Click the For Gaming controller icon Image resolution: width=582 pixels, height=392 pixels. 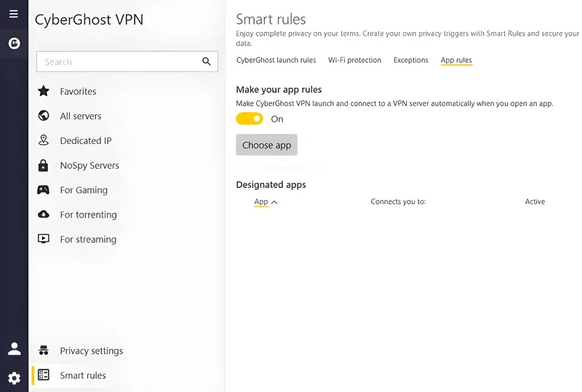(x=44, y=190)
